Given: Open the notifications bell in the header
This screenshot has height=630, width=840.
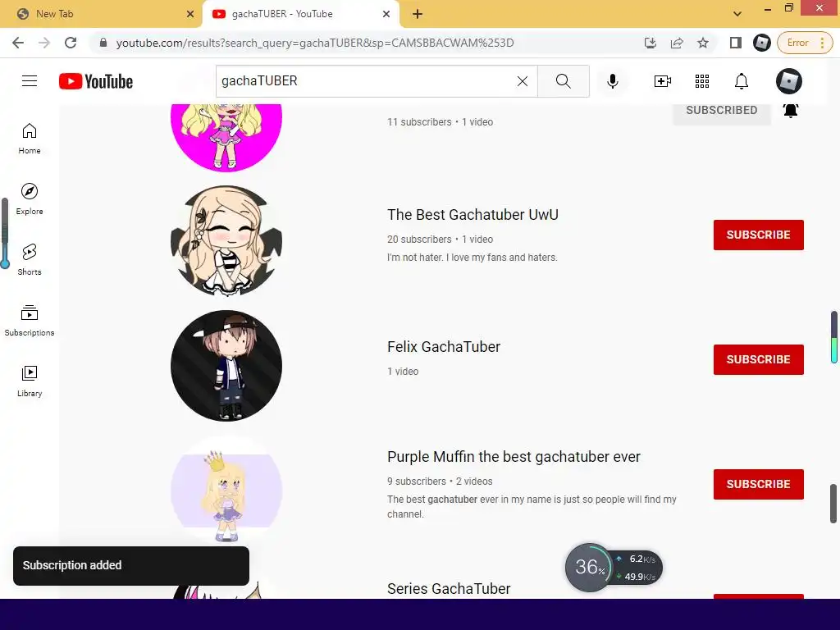Looking at the screenshot, I should point(742,81).
